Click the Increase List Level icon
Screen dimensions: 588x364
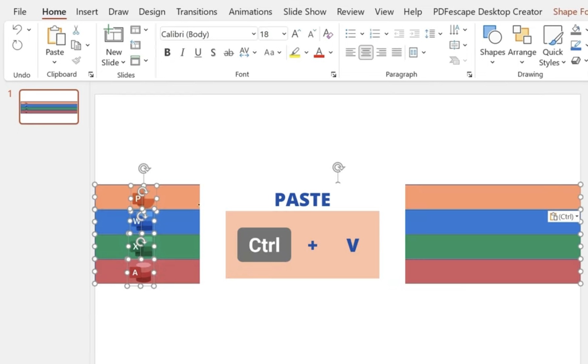[415, 34]
